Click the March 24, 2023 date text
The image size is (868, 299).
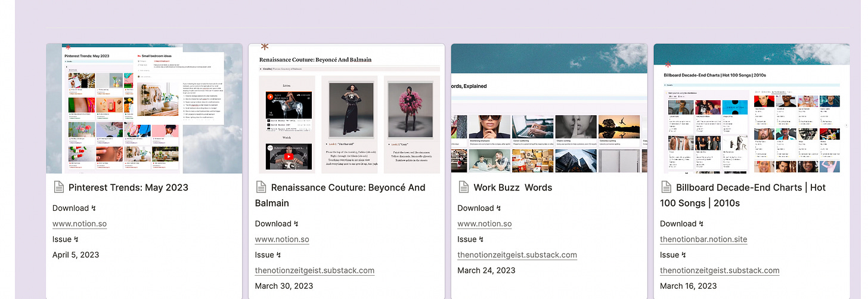(486, 270)
